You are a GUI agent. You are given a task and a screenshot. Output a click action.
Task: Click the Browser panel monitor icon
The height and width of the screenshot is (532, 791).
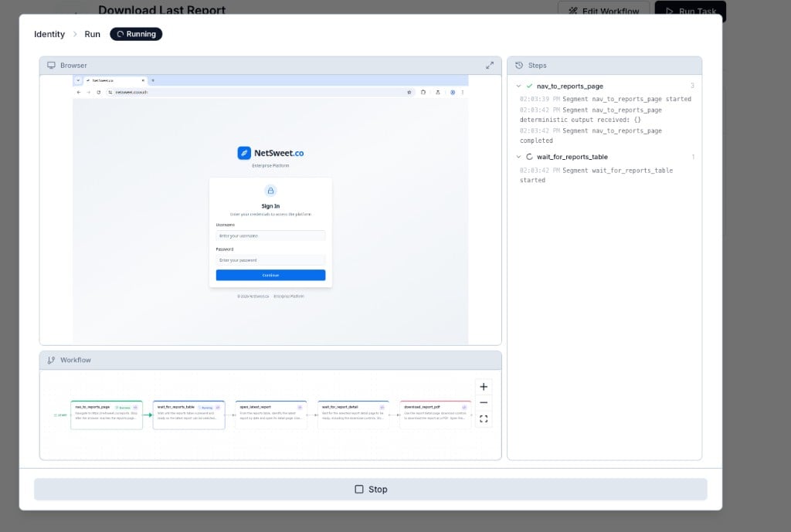tap(51, 66)
